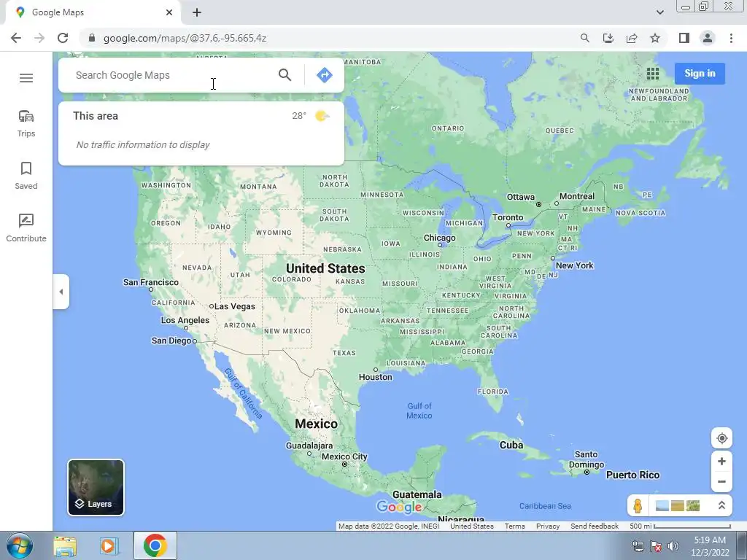
Task: Click the Send feedback link
Action: (x=595, y=526)
